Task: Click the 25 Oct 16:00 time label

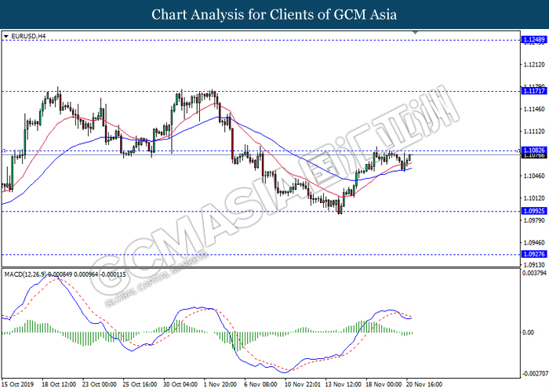Action: pyautogui.click(x=140, y=384)
